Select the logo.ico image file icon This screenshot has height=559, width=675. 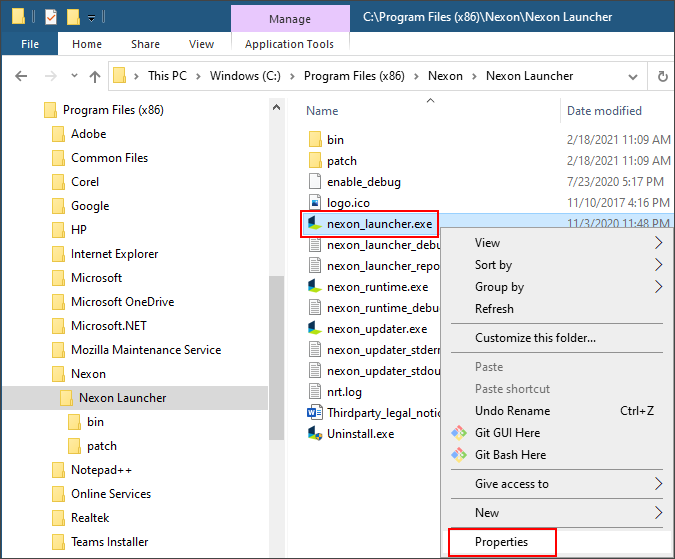(x=315, y=203)
